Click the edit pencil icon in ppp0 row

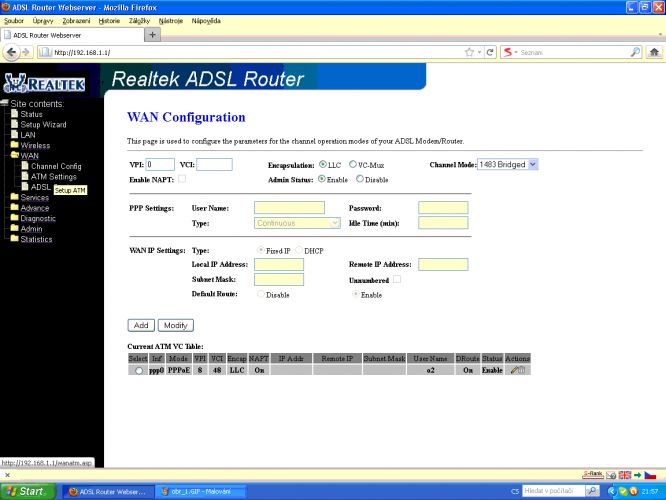click(x=514, y=370)
